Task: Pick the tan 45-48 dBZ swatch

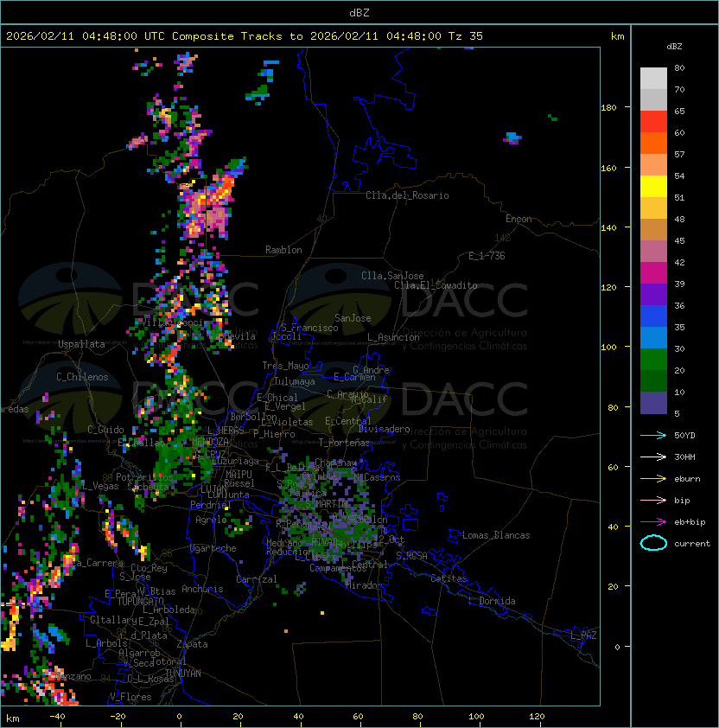Action: click(653, 229)
